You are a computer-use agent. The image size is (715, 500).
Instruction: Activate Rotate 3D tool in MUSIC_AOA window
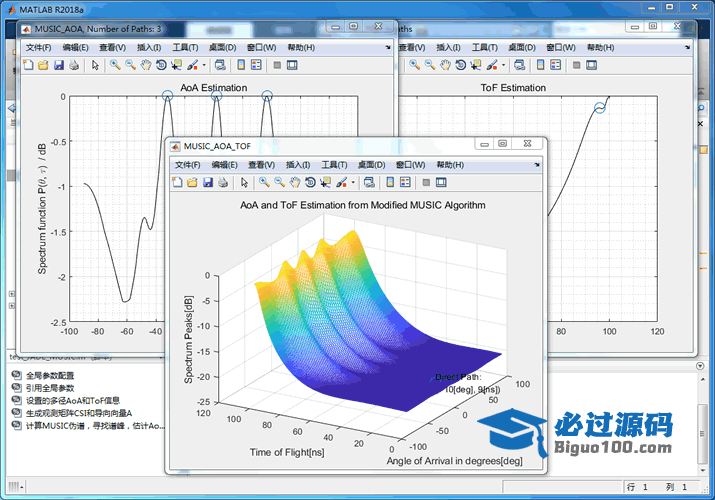[161, 65]
